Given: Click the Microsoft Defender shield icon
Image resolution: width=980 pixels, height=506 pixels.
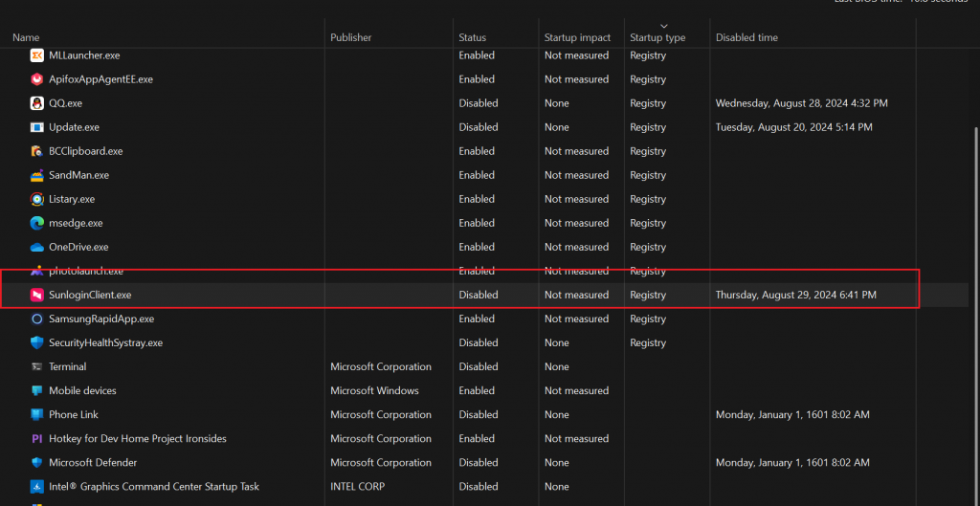Looking at the screenshot, I should point(37,463).
